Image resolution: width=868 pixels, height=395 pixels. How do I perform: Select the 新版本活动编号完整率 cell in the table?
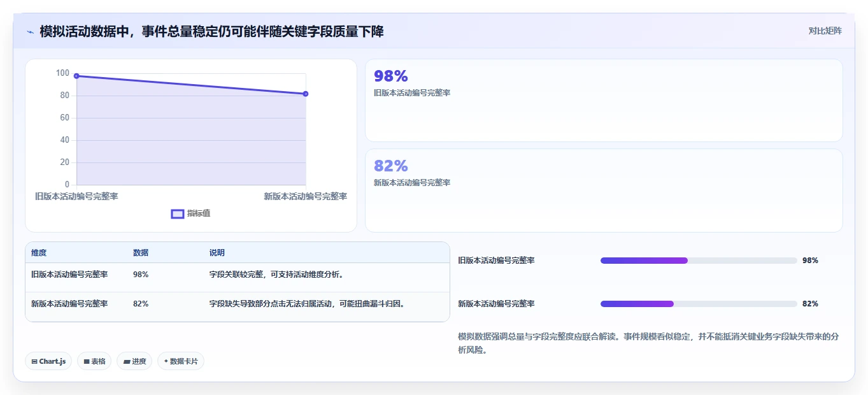click(69, 304)
